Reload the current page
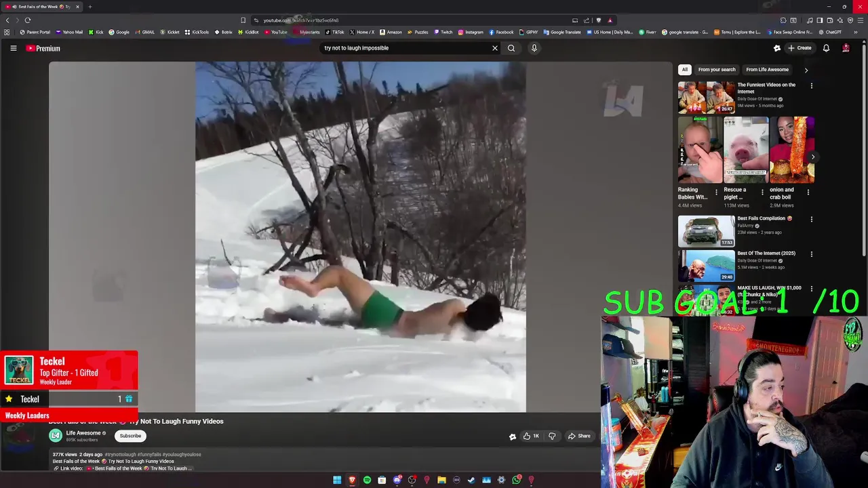This screenshot has width=868, height=488. (x=28, y=20)
